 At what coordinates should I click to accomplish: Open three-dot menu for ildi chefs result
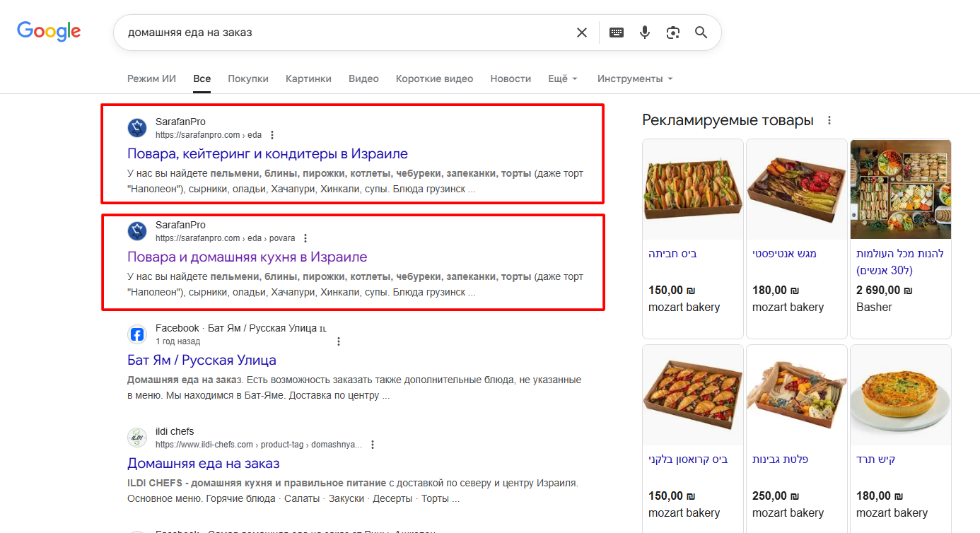tap(373, 445)
